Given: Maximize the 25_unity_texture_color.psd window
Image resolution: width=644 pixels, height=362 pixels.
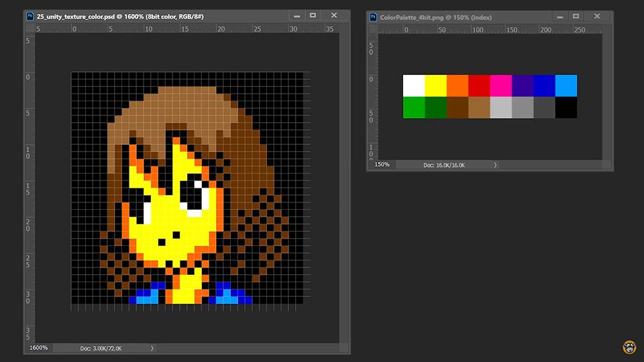Looking at the screenshot, I should 313,15.
